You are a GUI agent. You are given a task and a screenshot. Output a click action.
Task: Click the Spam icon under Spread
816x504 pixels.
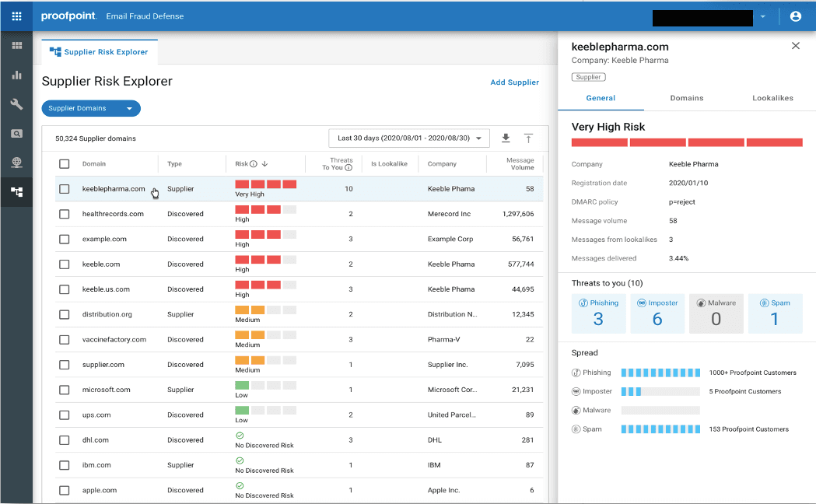click(x=576, y=429)
